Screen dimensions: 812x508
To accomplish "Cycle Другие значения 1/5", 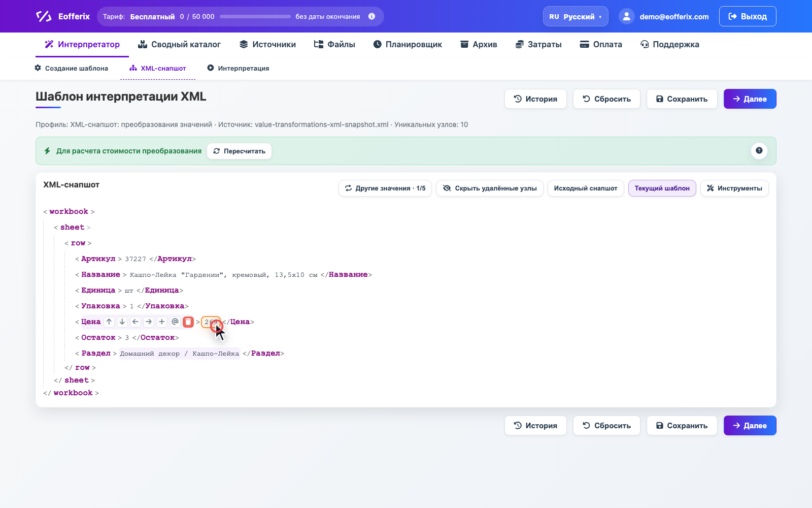I will click(385, 188).
